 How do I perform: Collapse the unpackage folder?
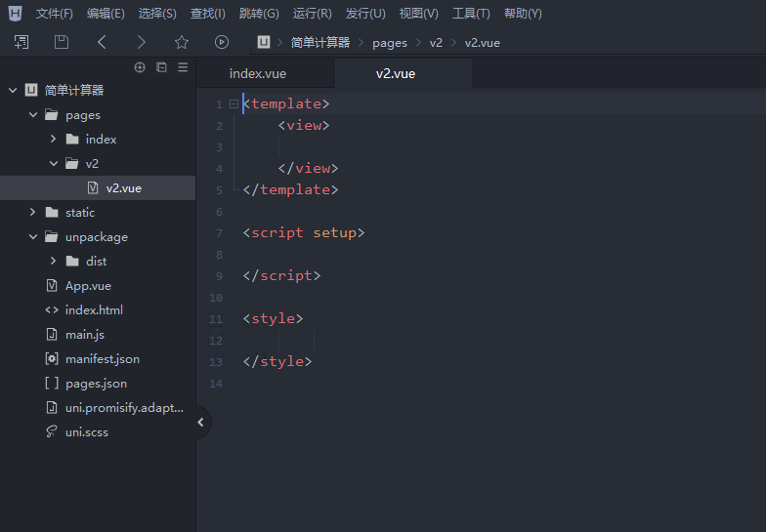tap(33, 237)
